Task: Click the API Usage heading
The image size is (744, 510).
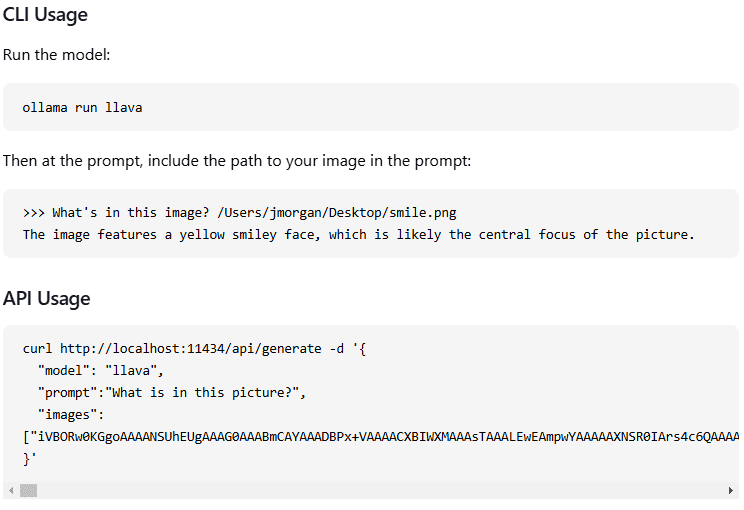Action: [46, 298]
